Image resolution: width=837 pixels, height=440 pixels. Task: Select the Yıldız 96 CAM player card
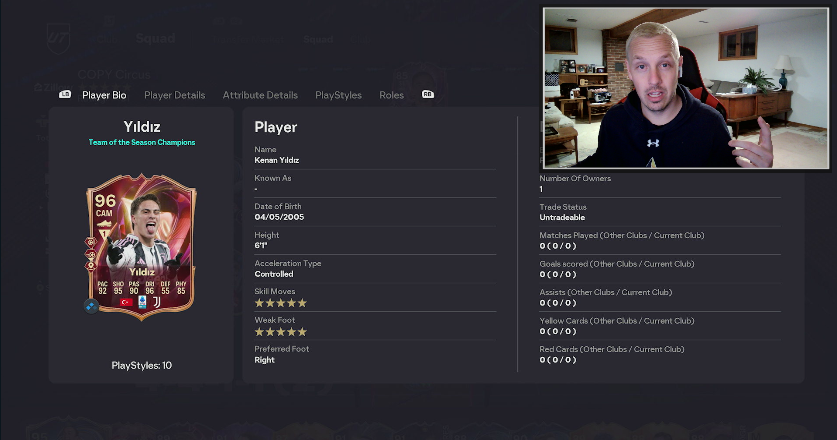(x=141, y=247)
